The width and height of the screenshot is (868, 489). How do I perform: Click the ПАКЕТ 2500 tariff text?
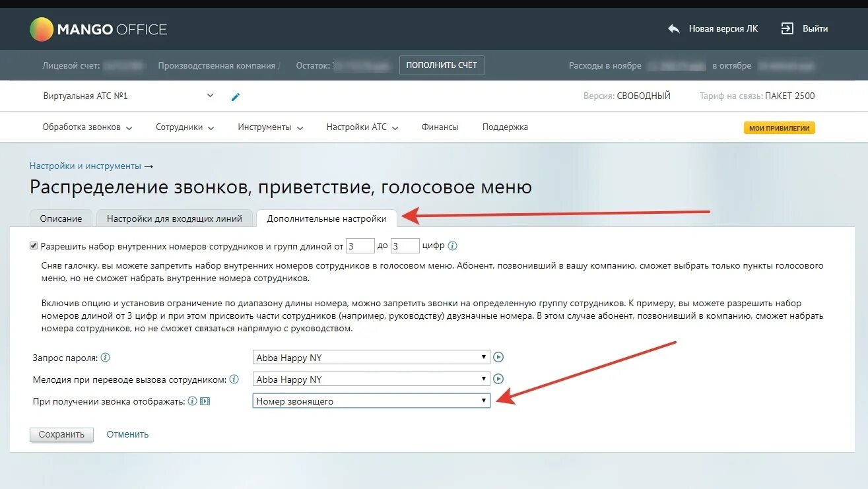[790, 96]
